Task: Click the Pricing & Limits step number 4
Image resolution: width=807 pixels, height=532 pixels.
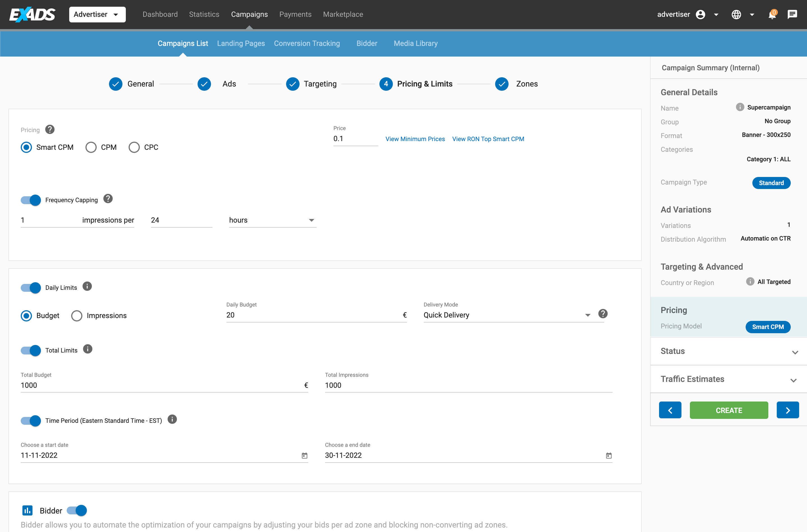Action: pyautogui.click(x=386, y=84)
